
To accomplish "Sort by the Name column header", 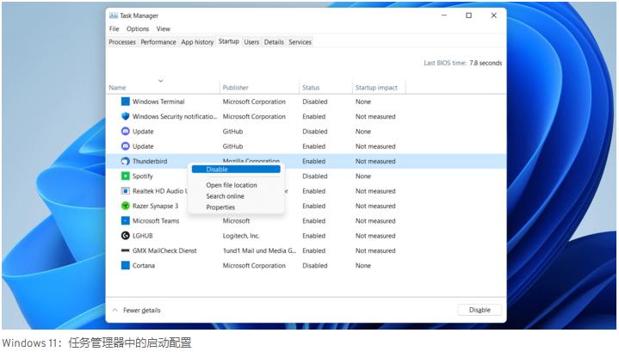I will click(x=117, y=88).
